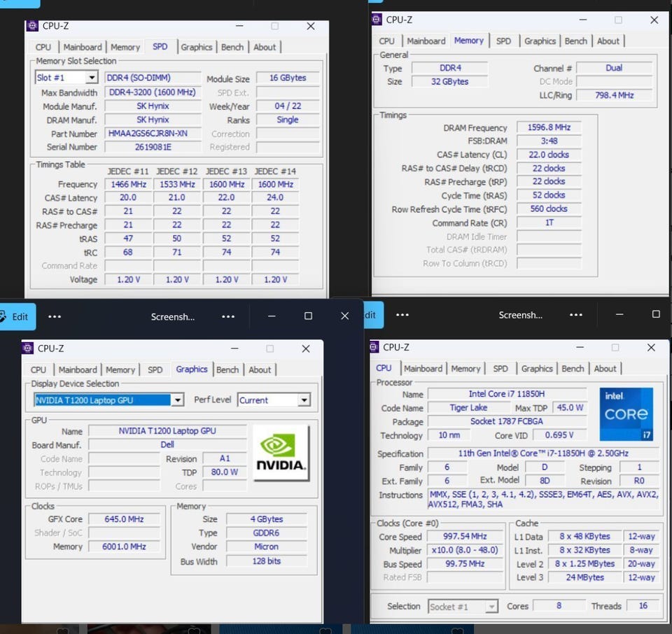
Task: Open the About tab in the SPD window
Action: 265,47
